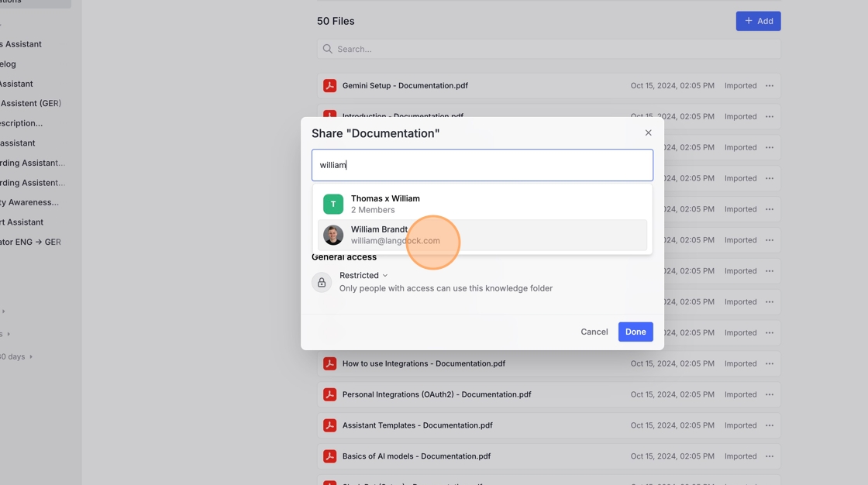868x485 pixels.
Task: Open the Security Awareness assistant in sidebar
Action: coord(29,202)
